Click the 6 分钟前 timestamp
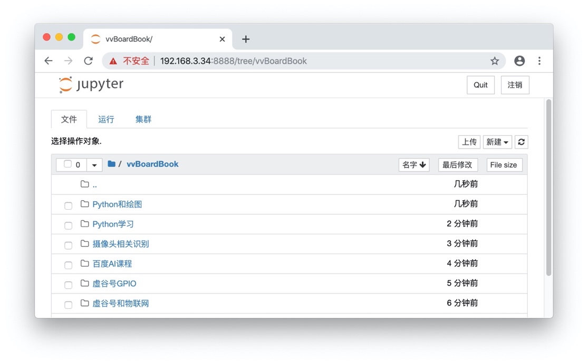This screenshot has width=588, height=364. [462, 303]
